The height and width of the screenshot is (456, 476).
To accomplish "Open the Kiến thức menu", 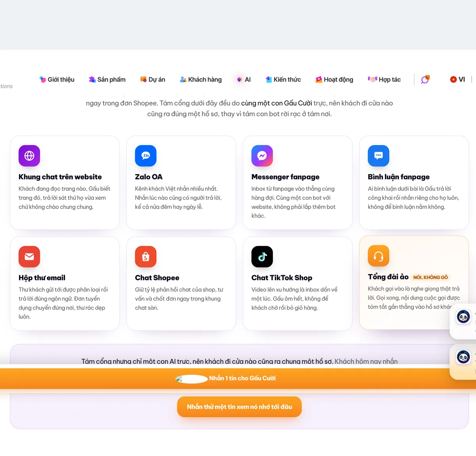I will click(x=283, y=79).
